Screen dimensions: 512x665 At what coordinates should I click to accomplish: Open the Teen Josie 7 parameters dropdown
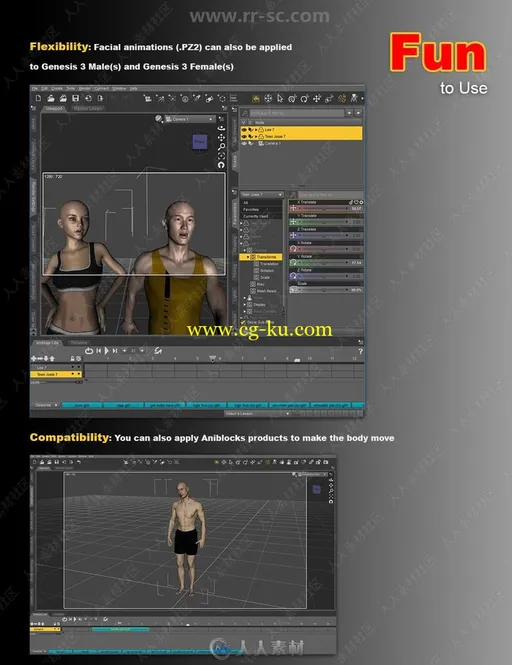click(x=262, y=195)
